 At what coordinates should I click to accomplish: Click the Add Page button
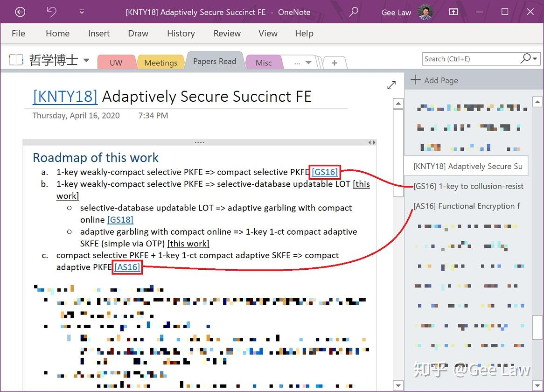coord(435,80)
